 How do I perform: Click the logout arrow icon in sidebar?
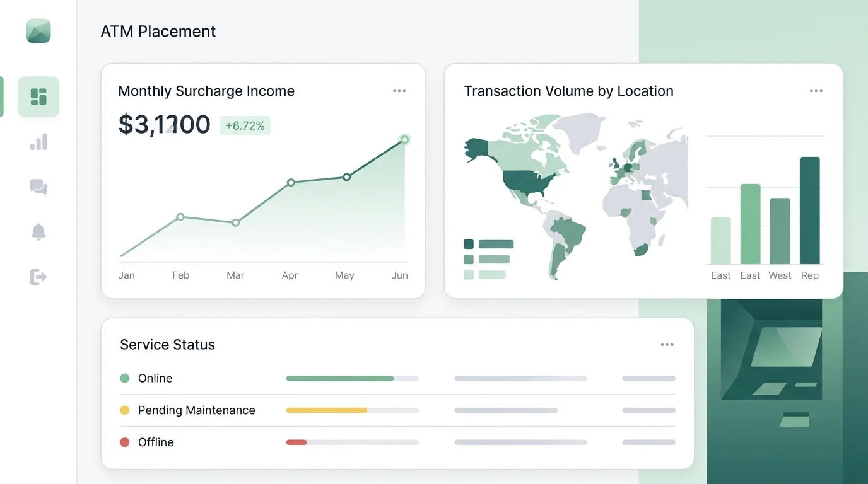pyautogui.click(x=38, y=277)
